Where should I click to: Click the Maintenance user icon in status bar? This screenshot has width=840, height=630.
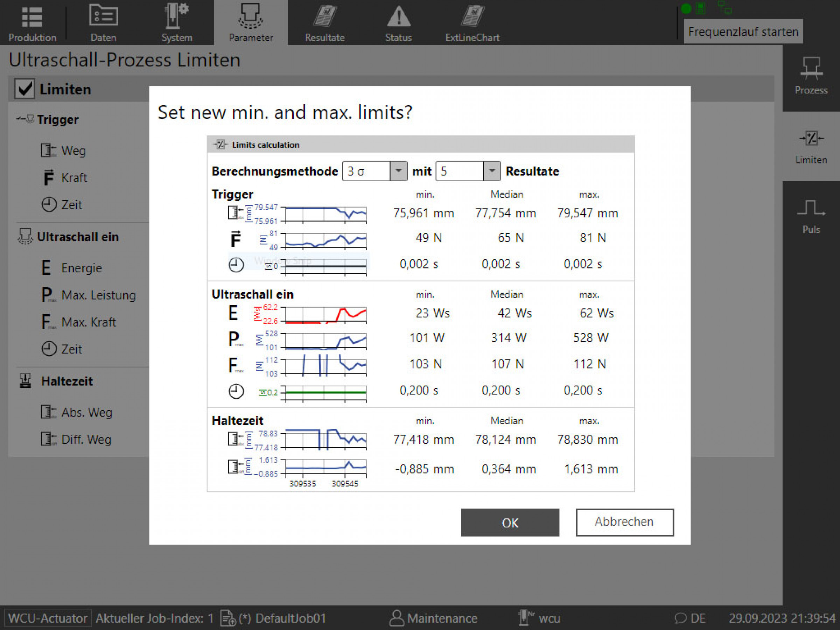[x=397, y=618]
